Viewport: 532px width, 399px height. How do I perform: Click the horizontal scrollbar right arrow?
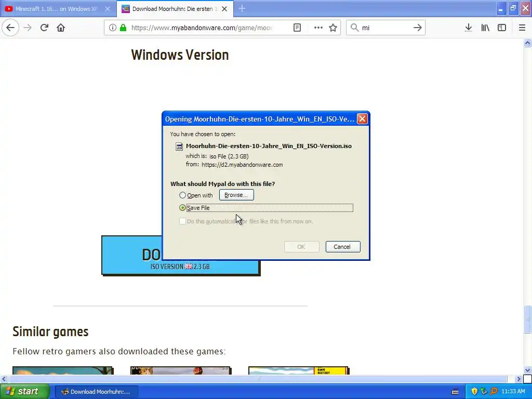pyautogui.click(x=518, y=379)
